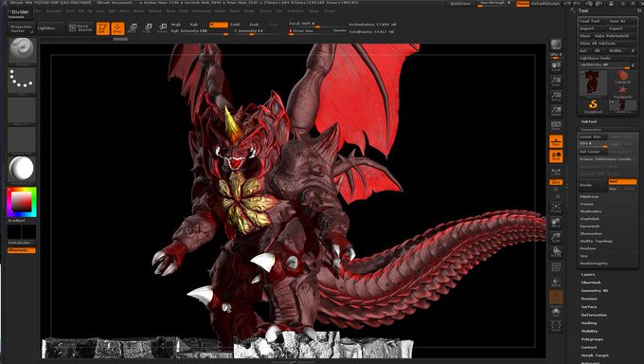This screenshot has width=644, height=364.
Task: Toggle the XYZ rotation button
Action: tap(556, 182)
